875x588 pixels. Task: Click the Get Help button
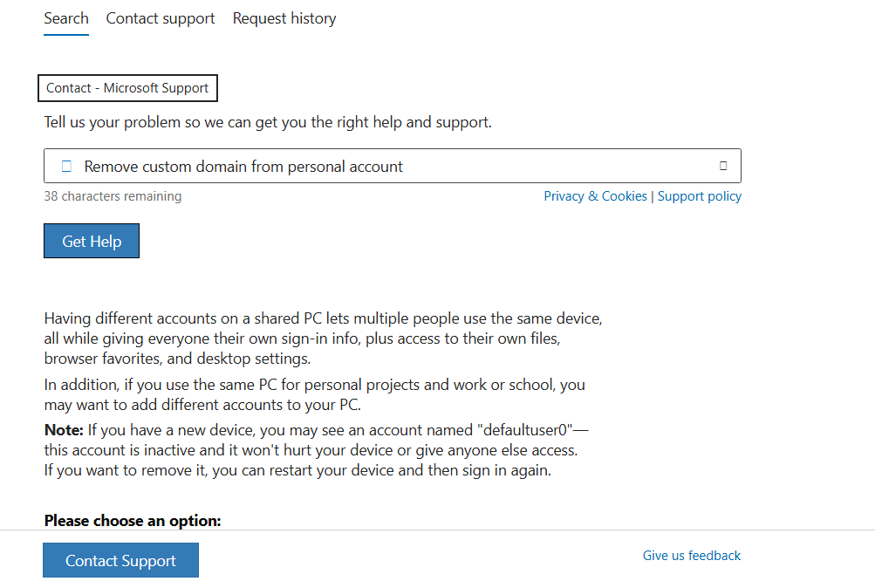pyautogui.click(x=92, y=241)
